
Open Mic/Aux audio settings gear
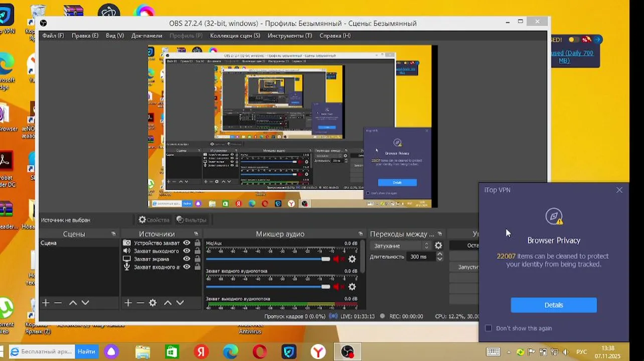tap(352, 259)
